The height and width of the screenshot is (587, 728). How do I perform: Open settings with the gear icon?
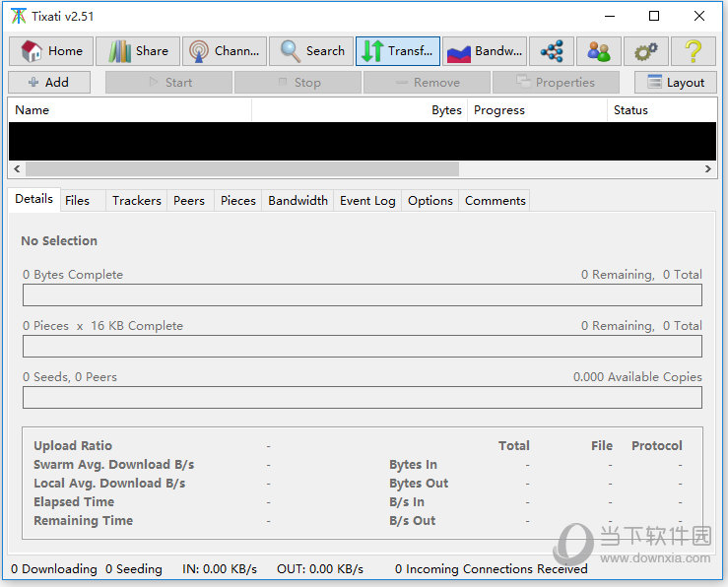coord(646,51)
